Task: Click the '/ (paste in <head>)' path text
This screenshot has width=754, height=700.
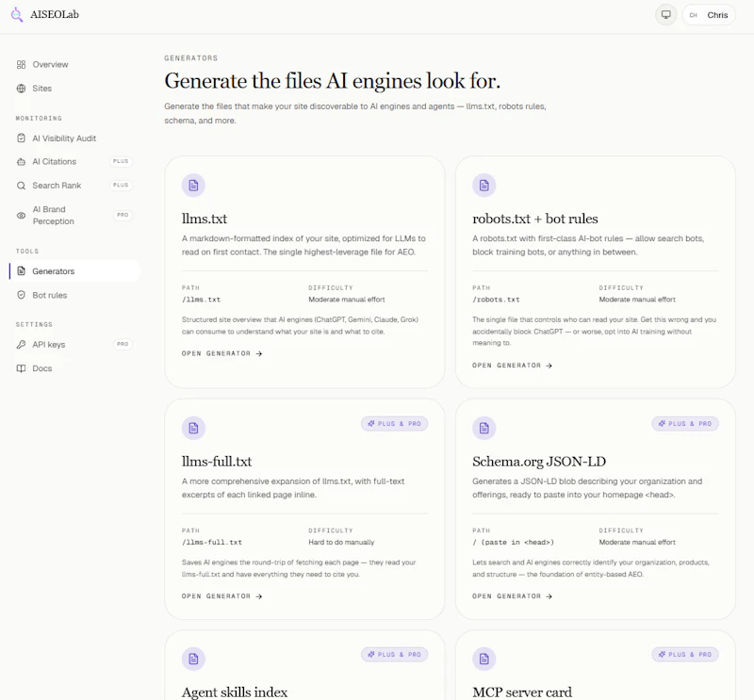Action: point(513,543)
